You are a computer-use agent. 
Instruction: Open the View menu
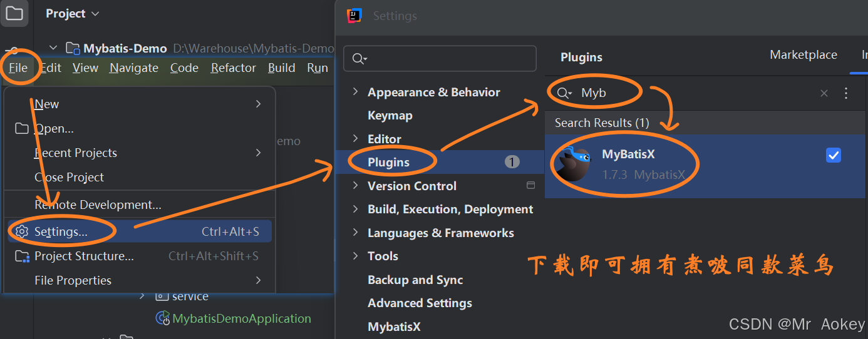click(x=85, y=68)
